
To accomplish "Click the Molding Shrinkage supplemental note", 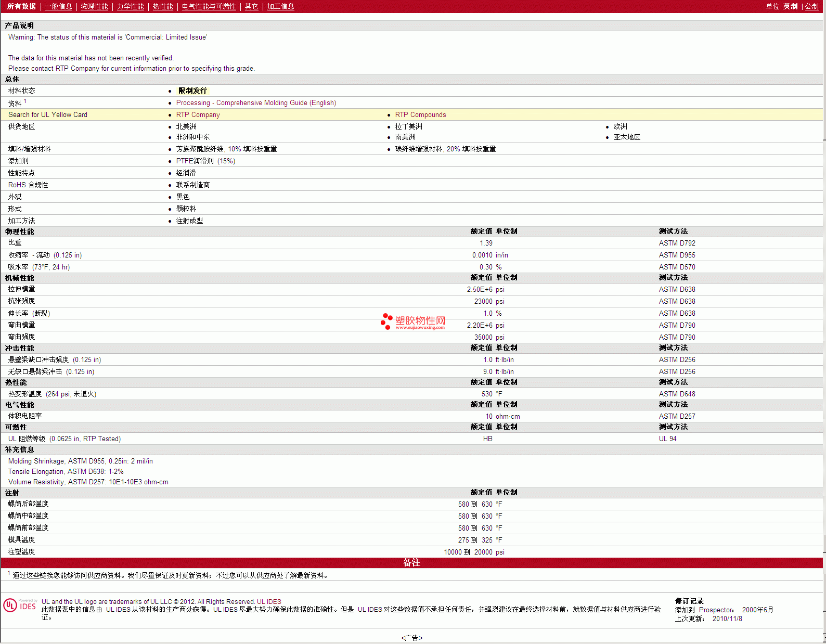I will coord(80,461).
